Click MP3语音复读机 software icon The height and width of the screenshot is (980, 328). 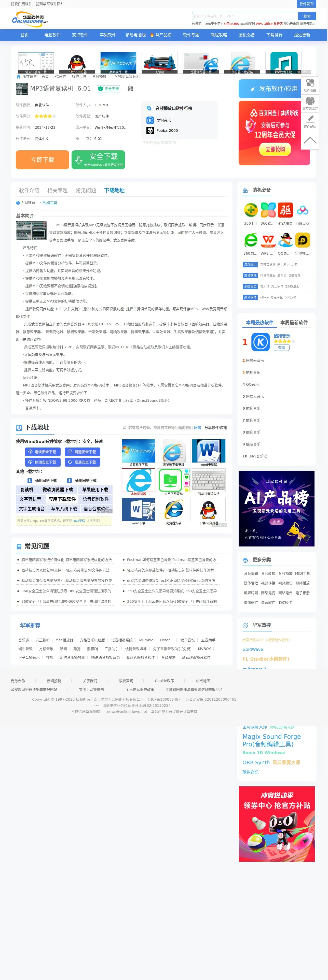point(22,89)
